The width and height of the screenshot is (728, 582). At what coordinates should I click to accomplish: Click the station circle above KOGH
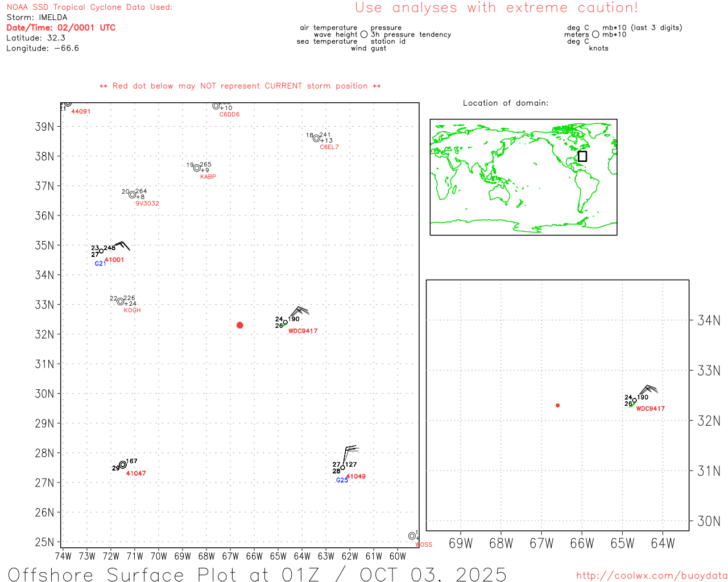click(x=121, y=302)
